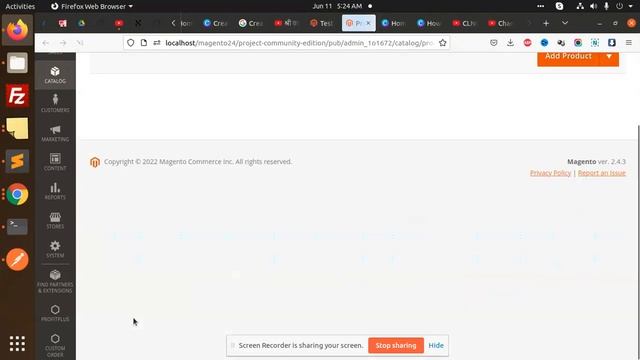The width and height of the screenshot is (640, 360).
Task: Open a new browser tab
Action: click(x=546, y=23)
